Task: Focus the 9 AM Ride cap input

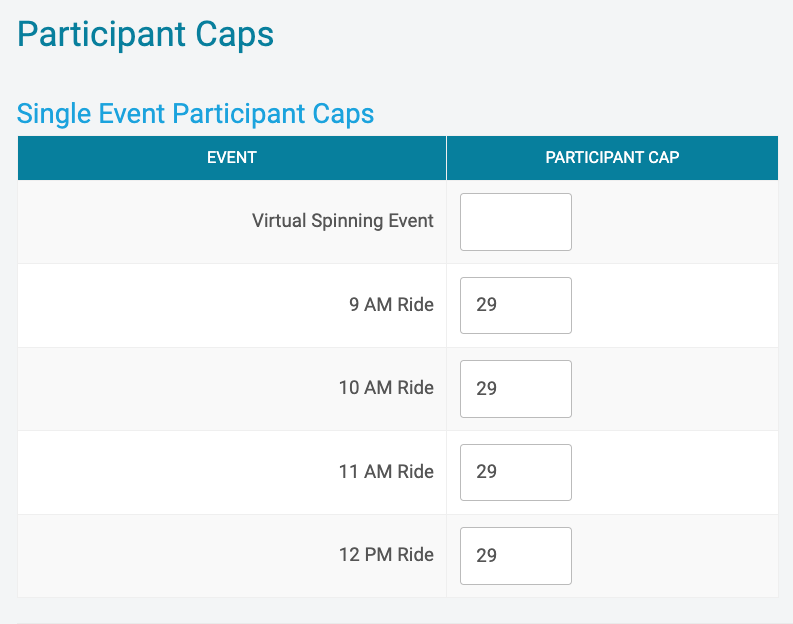Action: coord(516,305)
